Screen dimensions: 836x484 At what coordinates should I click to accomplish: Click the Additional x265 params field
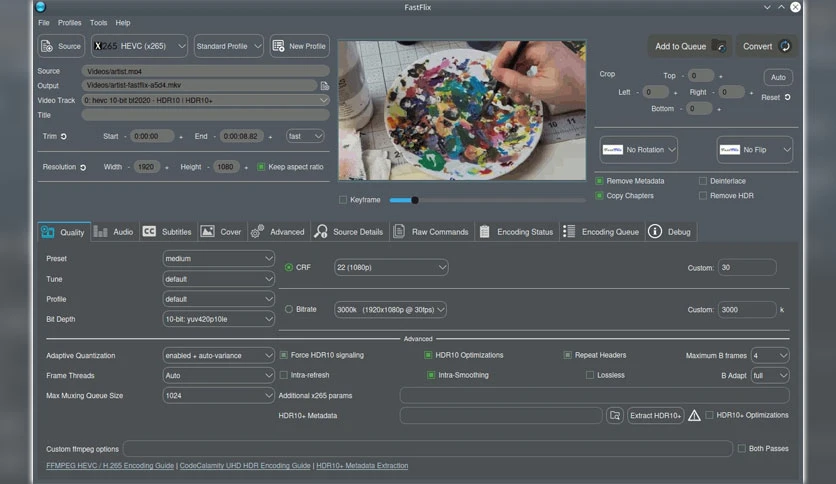tap(594, 396)
